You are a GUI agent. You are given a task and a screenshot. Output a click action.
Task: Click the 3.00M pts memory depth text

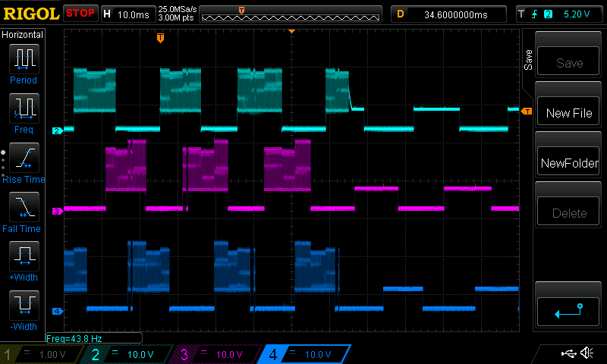coord(176,17)
